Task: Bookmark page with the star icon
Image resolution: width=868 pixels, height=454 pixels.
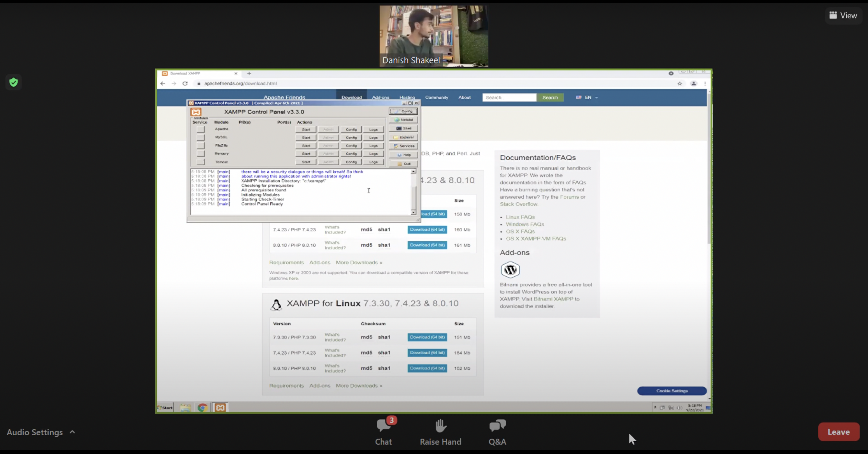Action: (680, 84)
